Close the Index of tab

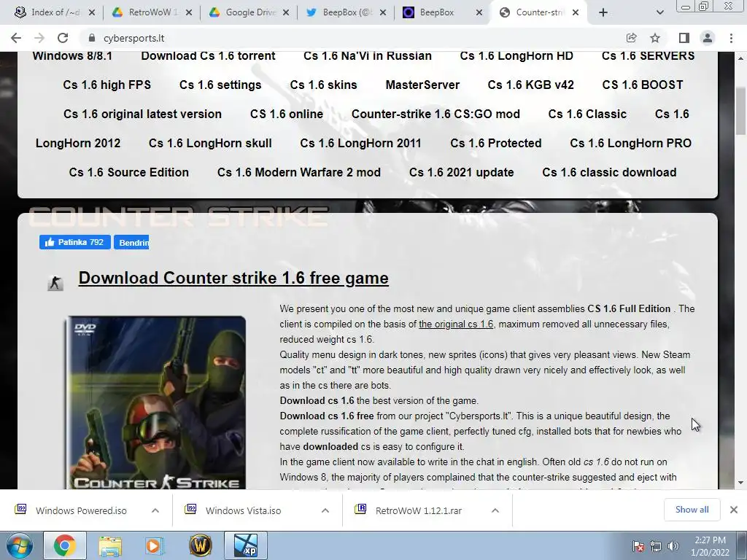pos(92,12)
